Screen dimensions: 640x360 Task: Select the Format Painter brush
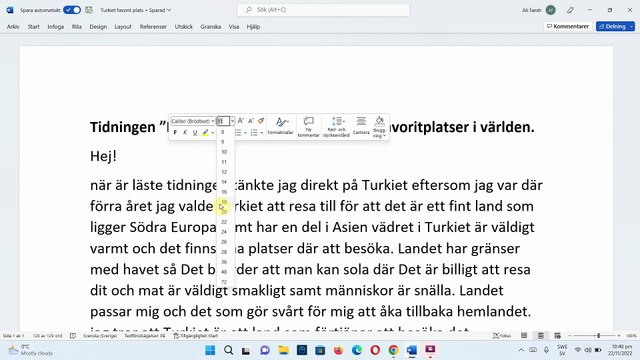pyautogui.click(x=261, y=121)
